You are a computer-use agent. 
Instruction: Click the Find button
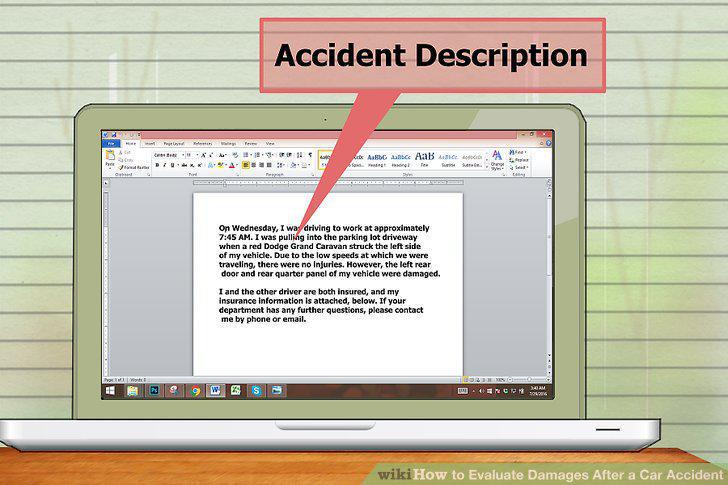(x=518, y=152)
